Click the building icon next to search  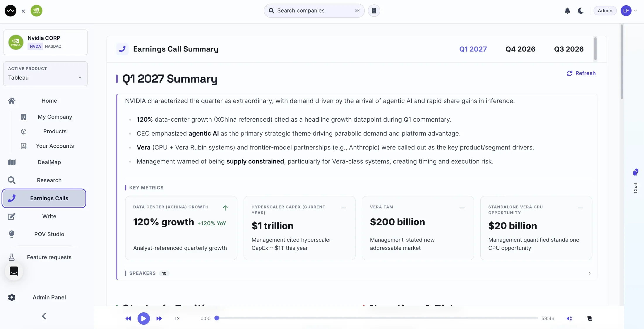(x=374, y=11)
